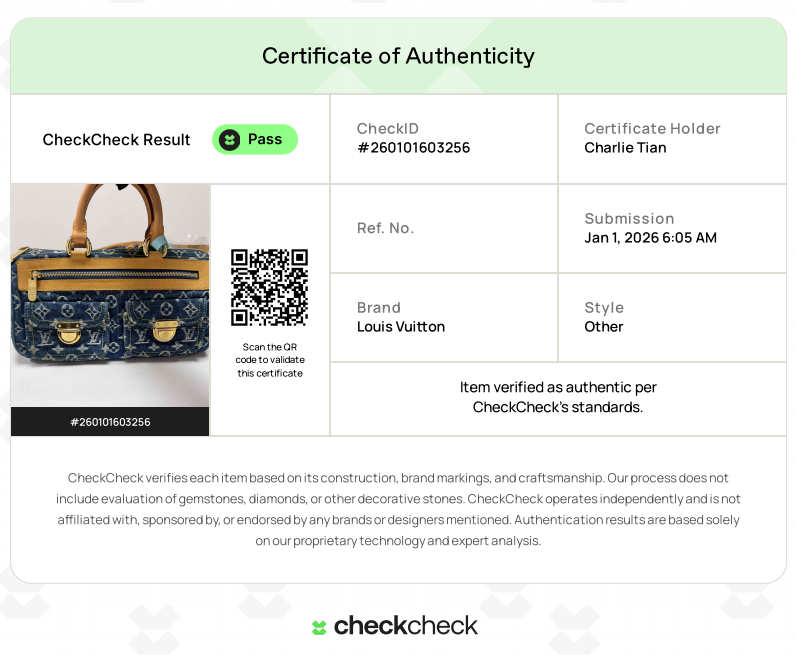This screenshot has height=655, width=797.
Task: Click the Style value Other
Action: click(x=603, y=327)
